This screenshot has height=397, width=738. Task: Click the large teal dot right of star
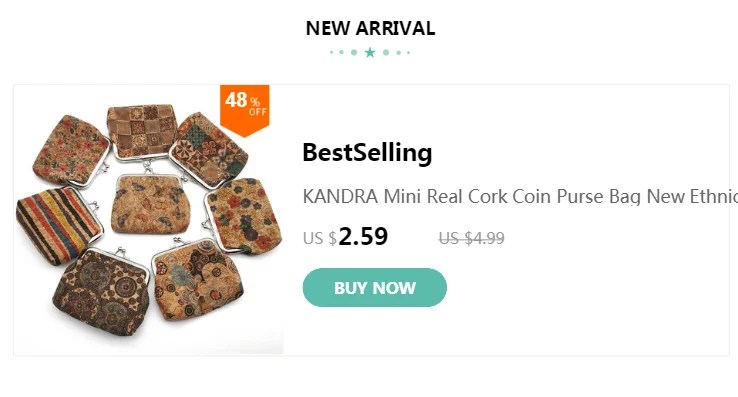point(386,52)
